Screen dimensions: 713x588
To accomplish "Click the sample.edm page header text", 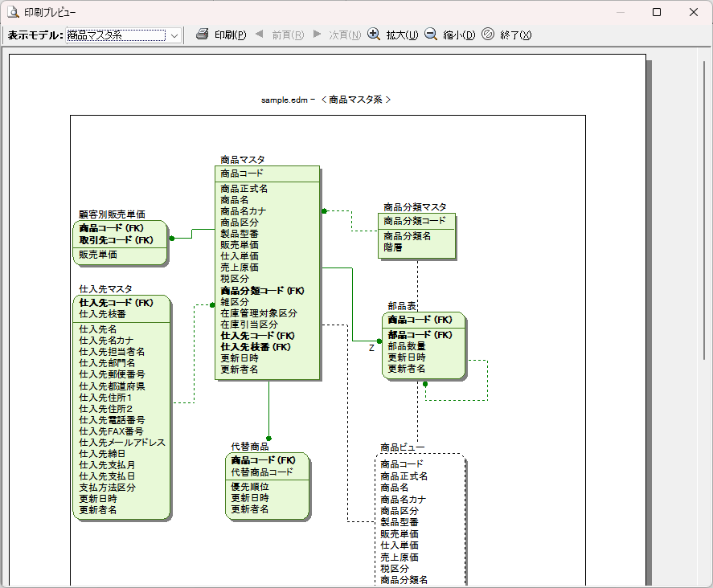I will [x=326, y=100].
